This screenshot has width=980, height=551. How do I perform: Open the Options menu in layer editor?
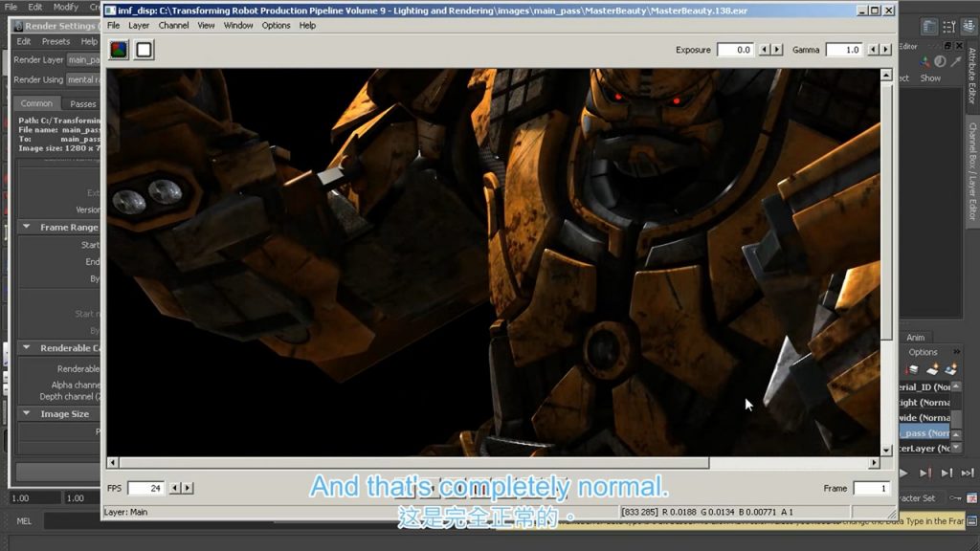924,352
